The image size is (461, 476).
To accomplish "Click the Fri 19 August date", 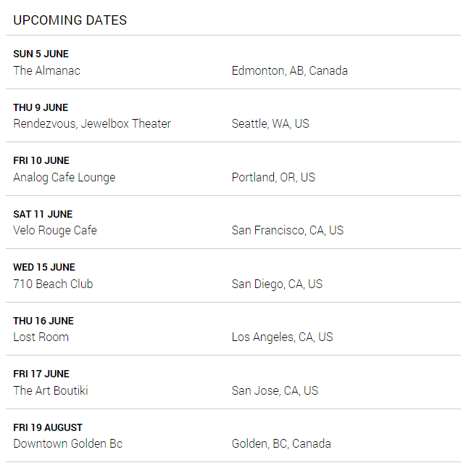I will pyautogui.click(x=48, y=427).
